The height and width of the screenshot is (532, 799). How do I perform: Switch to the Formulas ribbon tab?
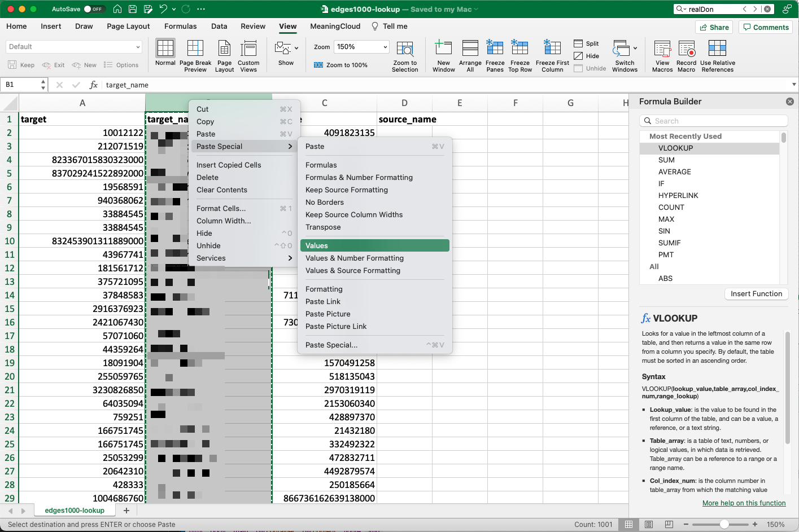point(180,26)
